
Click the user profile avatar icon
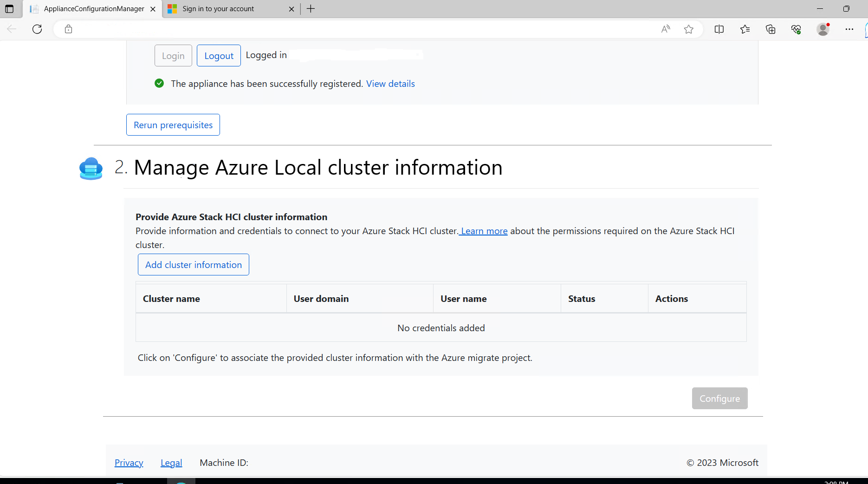(x=823, y=29)
